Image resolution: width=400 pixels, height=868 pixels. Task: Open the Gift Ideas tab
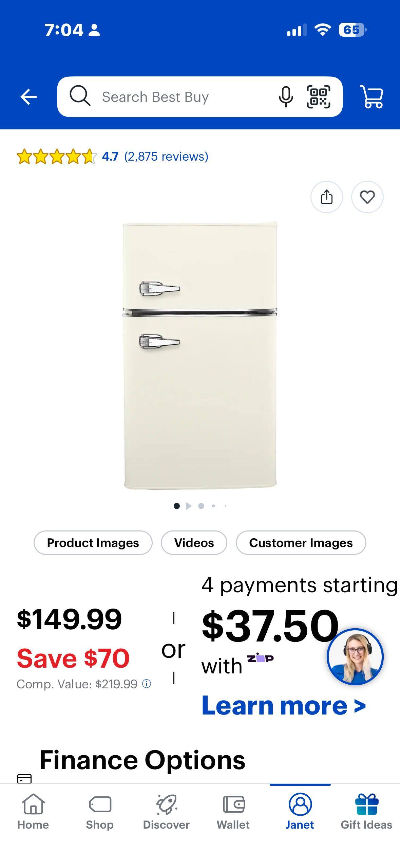point(366,812)
